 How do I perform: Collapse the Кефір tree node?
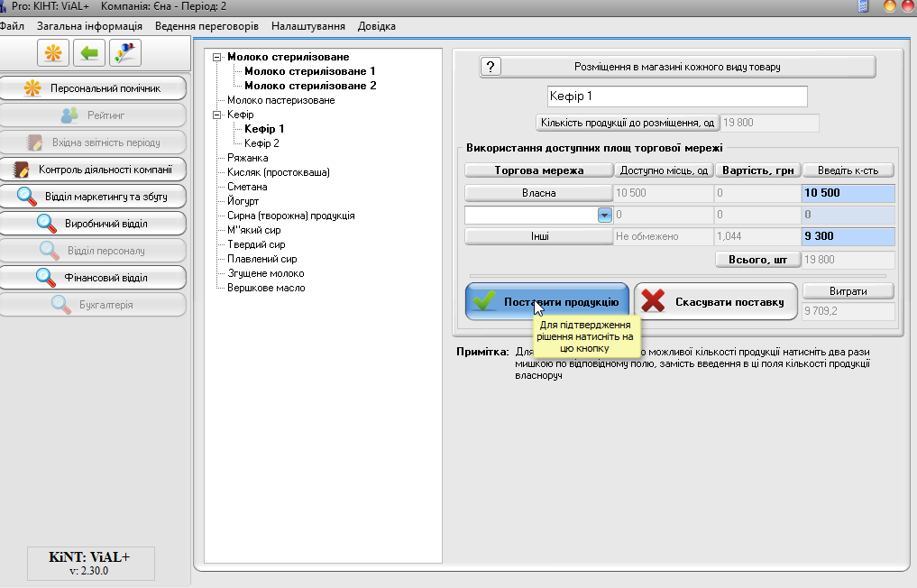[217, 115]
